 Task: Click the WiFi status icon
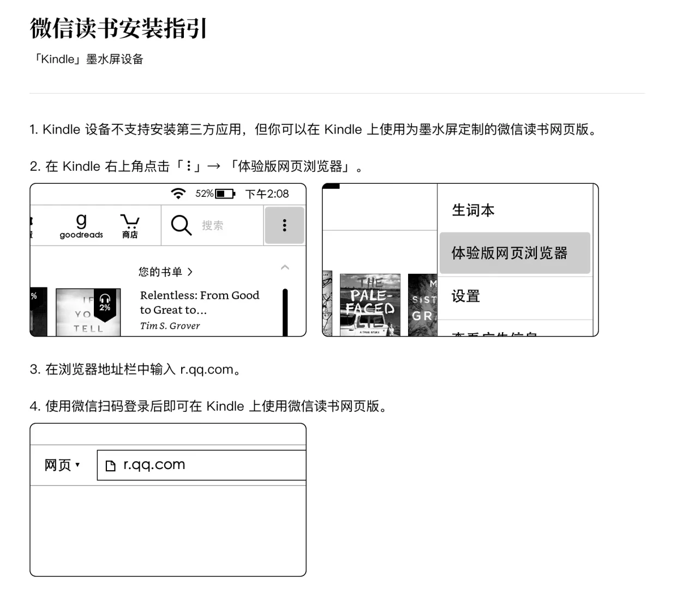[x=178, y=194]
